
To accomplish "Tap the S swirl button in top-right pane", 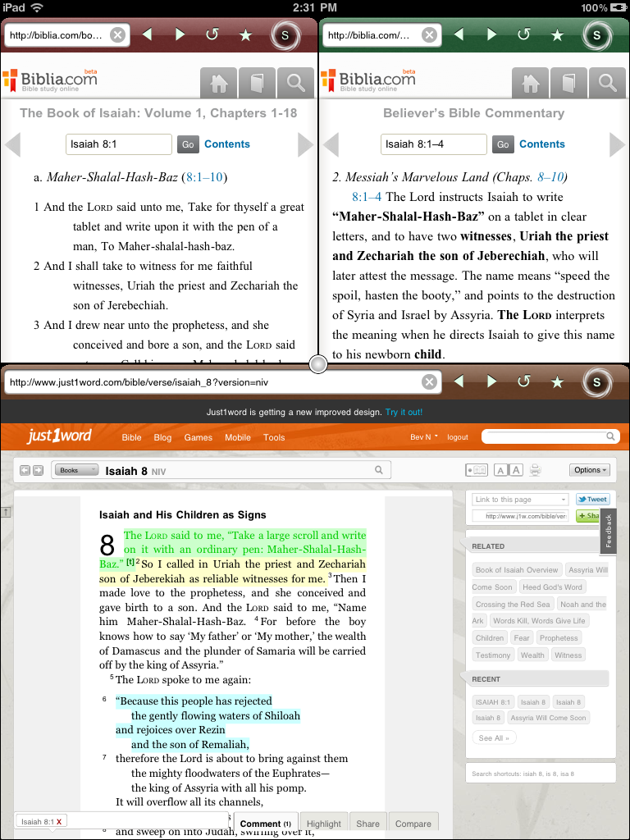I will pyautogui.click(x=597, y=35).
